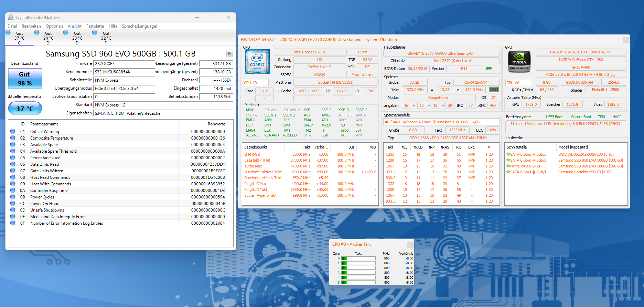Click the memory module icon next to 100.0 MHz
Screen dimensions: 644x307
pos(494,90)
